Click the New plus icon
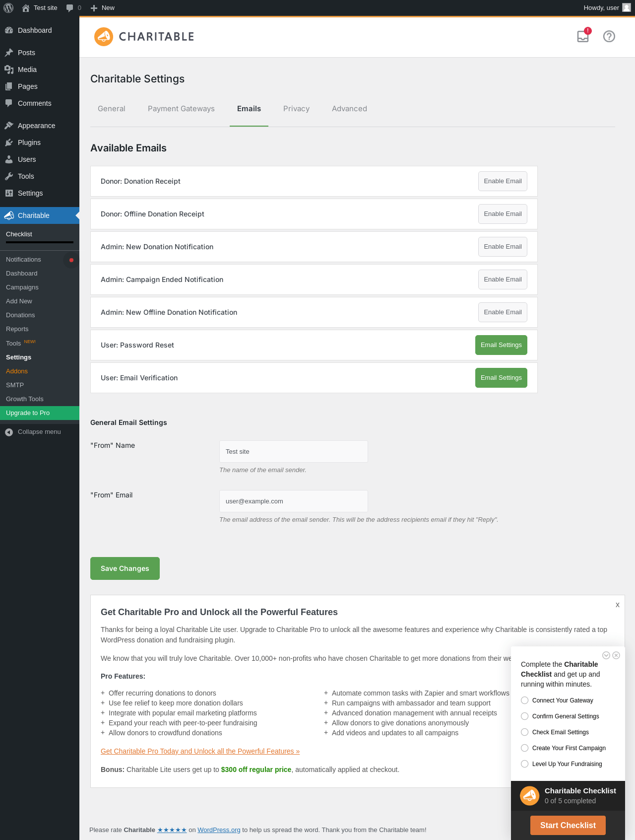Viewport: 635px width, 840px height. [94, 8]
